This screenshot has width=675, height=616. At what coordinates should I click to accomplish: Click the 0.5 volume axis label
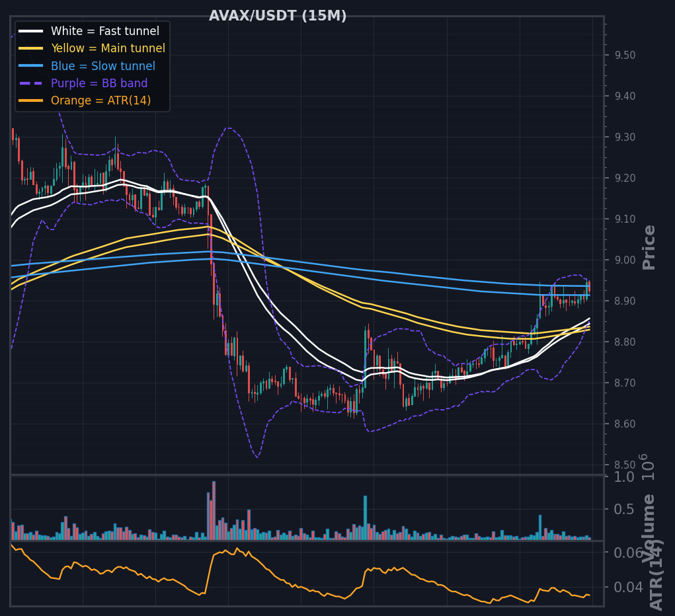point(624,509)
